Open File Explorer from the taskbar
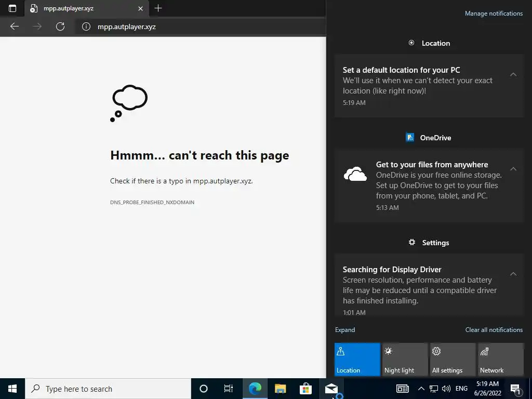532x399 pixels. point(280,389)
